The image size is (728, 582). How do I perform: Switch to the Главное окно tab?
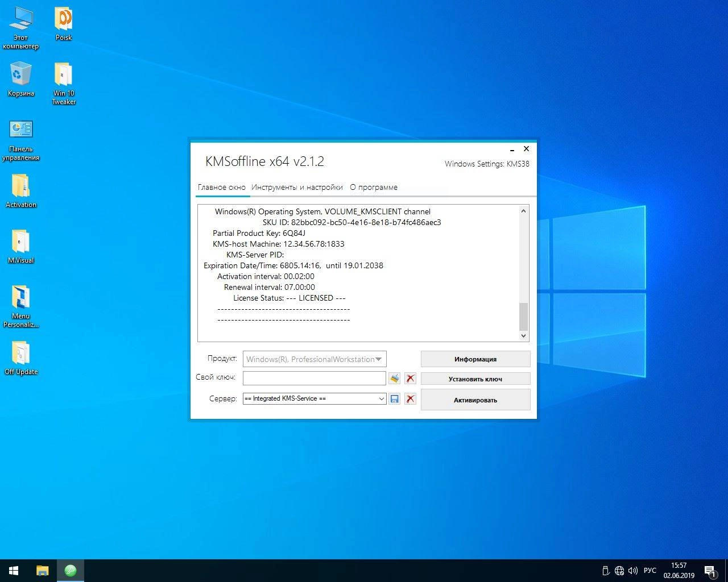222,187
